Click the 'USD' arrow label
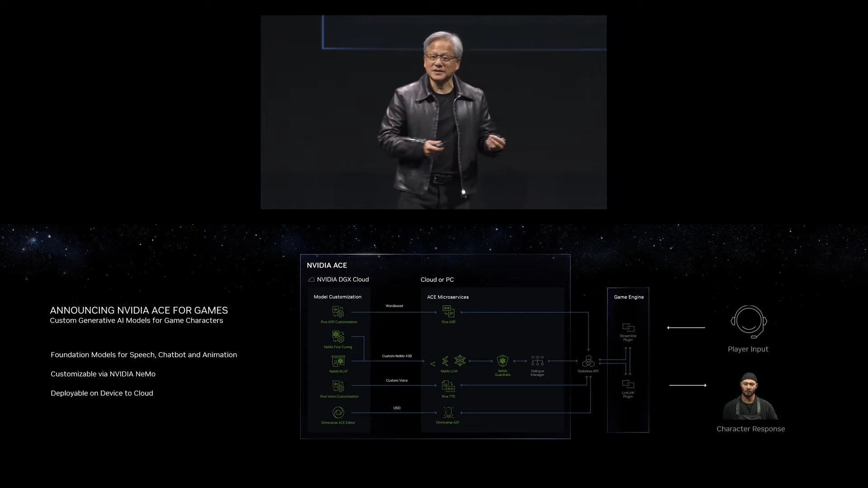This screenshot has height=488, width=868. pyautogui.click(x=397, y=408)
